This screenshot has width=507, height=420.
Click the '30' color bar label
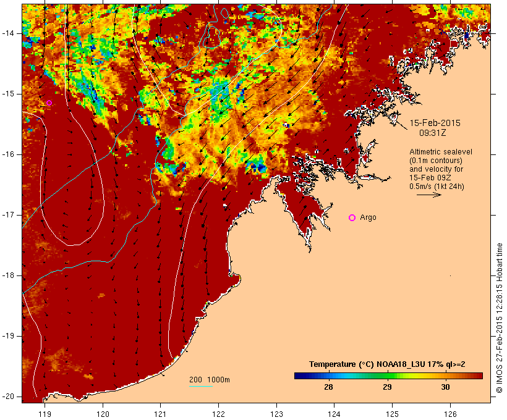point(445,387)
